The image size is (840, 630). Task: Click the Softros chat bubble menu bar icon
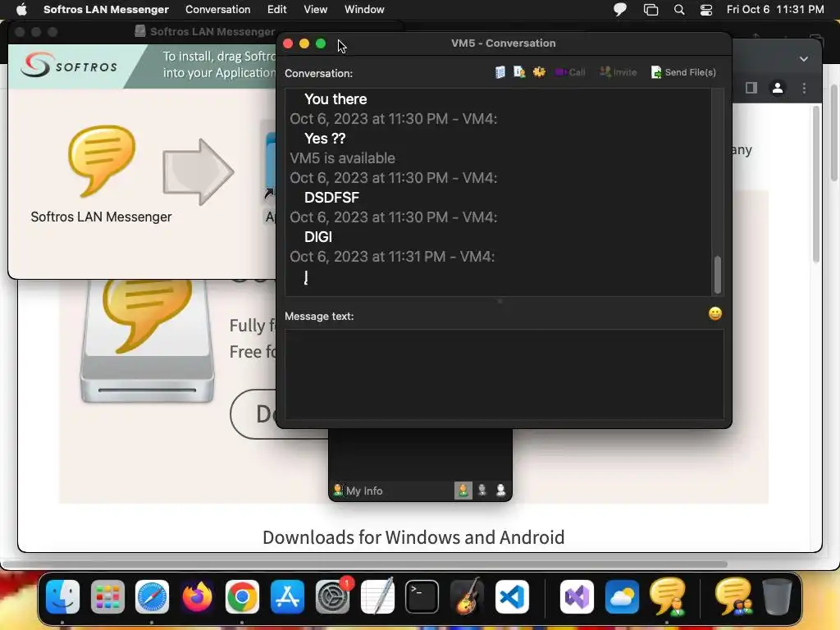[620, 10]
